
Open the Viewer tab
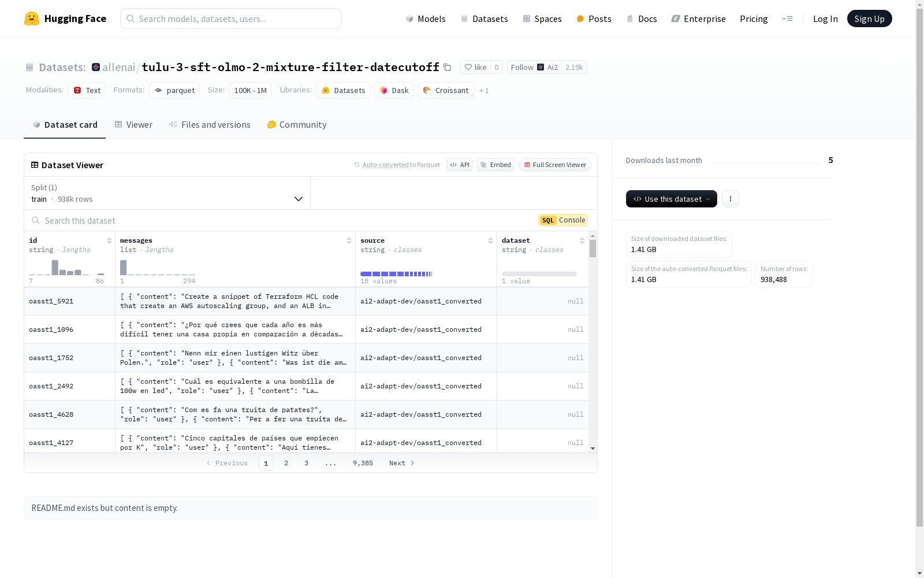(x=133, y=125)
